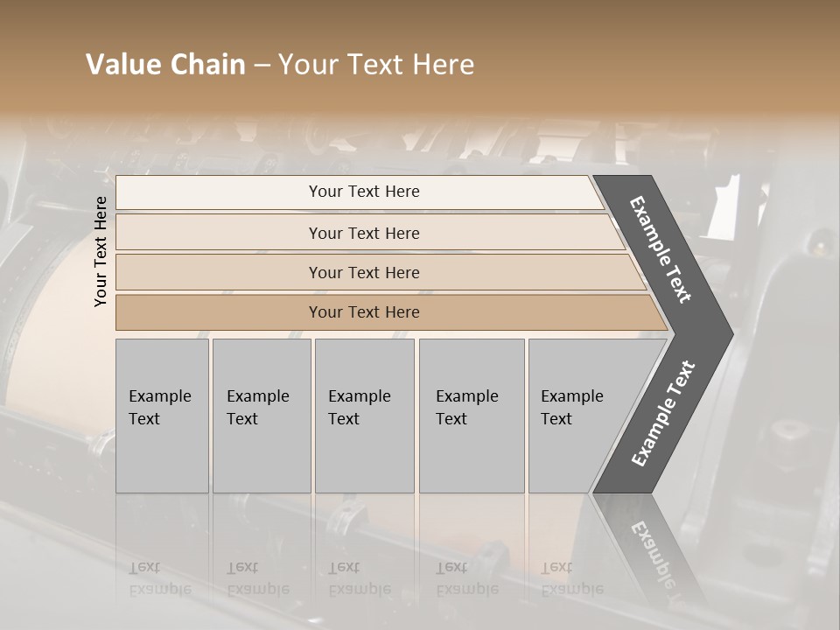Select the third "Your Text Here" horizontal bar
840x630 pixels.
pyautogui.click(x=363, y=272)
